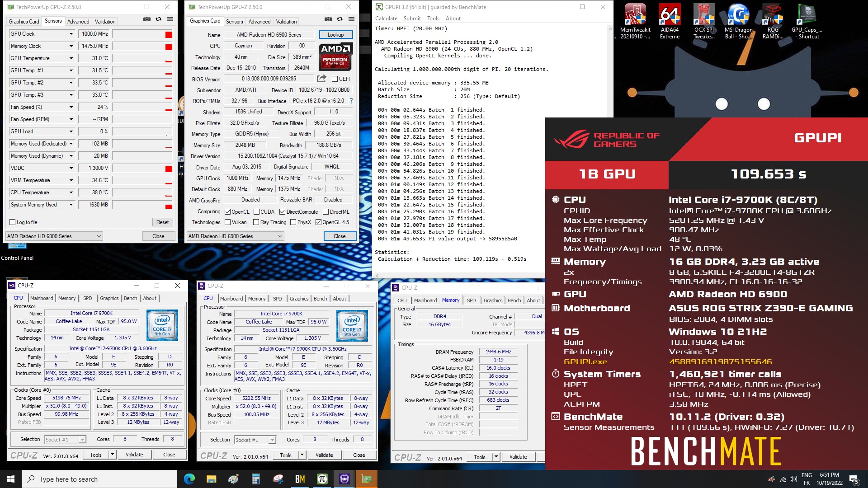Toggle Vulkan checkbox
868x488 pixels.
(227, 222)
